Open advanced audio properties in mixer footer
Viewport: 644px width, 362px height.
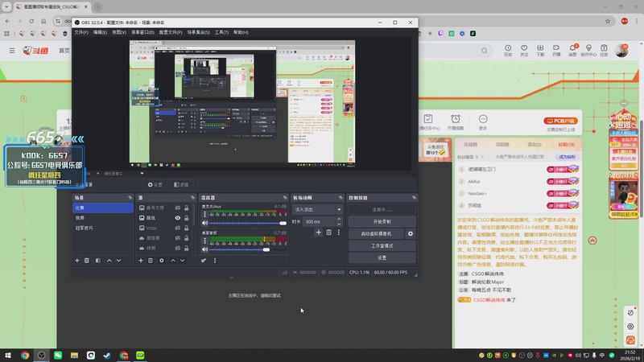pos(204,261)
